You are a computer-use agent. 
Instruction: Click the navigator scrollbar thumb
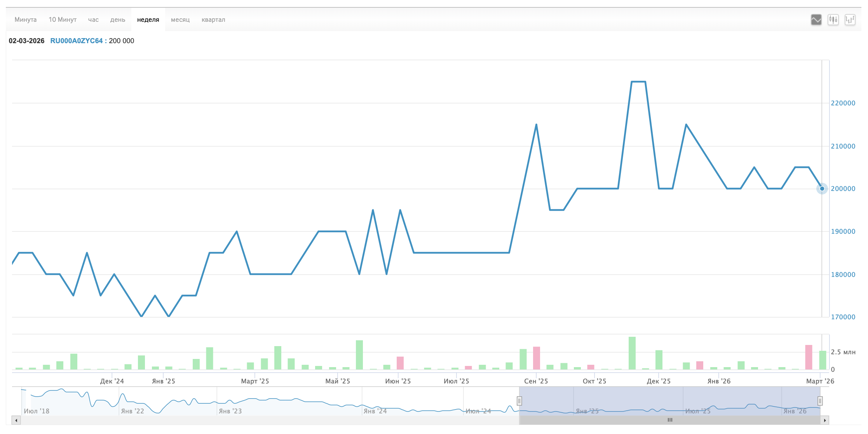pos(670,420)
